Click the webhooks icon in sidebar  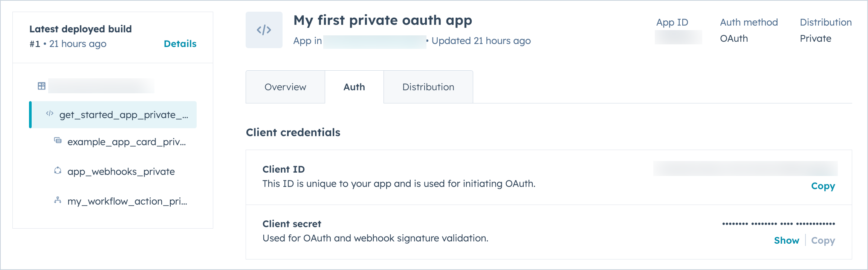click(x=58, y=171)
